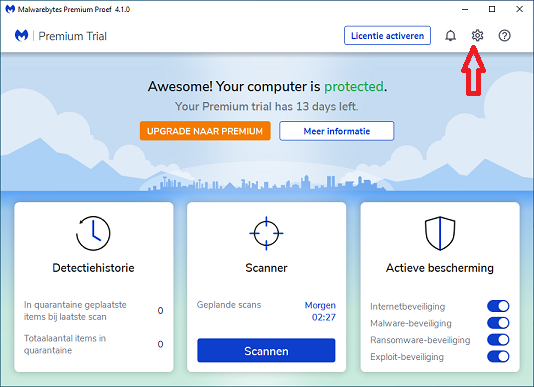This screenshot has width=534, height=387.
Task: Toggle Internetbeveiliging switch off
Action: (498, 306)
